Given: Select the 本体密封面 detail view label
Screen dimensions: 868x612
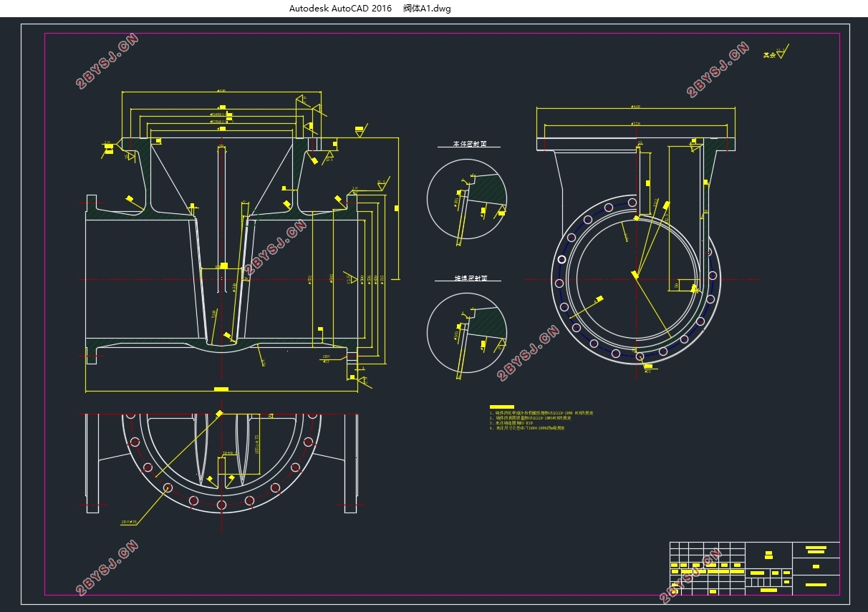Looking at the screenshot, I should click(x=469, y=144).
